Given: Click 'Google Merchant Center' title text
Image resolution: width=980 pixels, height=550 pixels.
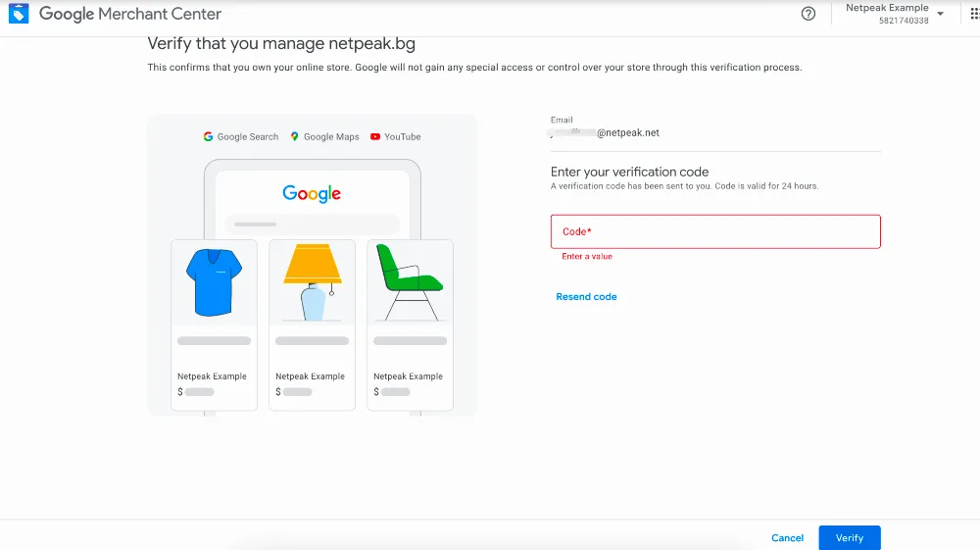Looking at the screenshot, I should click(130, 14).
